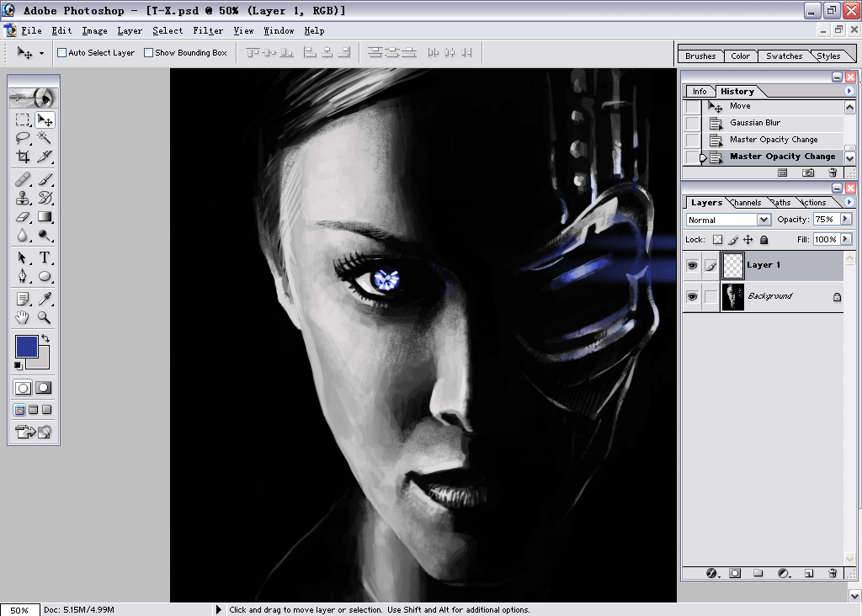Open the tool preset picker arrow

pos(41,53)
